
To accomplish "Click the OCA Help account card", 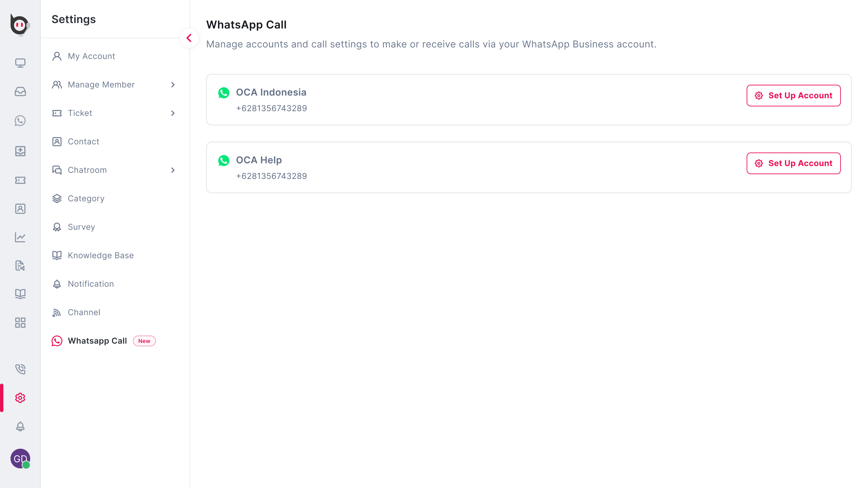I will [441, 167].
